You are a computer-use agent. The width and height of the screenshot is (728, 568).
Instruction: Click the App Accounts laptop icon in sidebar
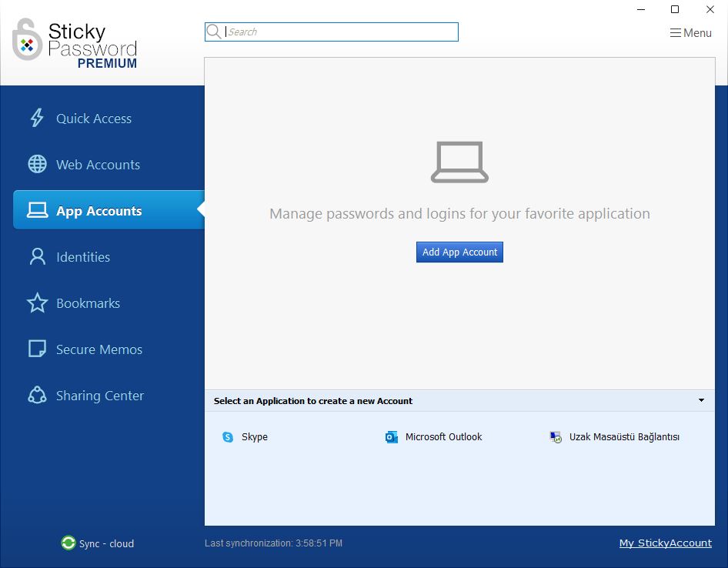pos(37,210)
